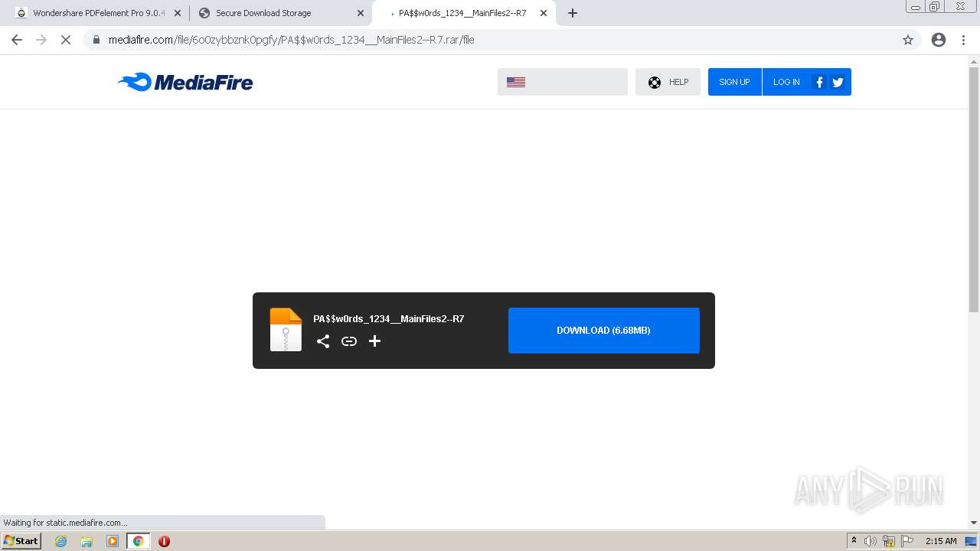Switch to the Wondershare PDFelement Pro tab
This screenshot has height=551, width=980.
pyautogui.click(x=99, y=13)
